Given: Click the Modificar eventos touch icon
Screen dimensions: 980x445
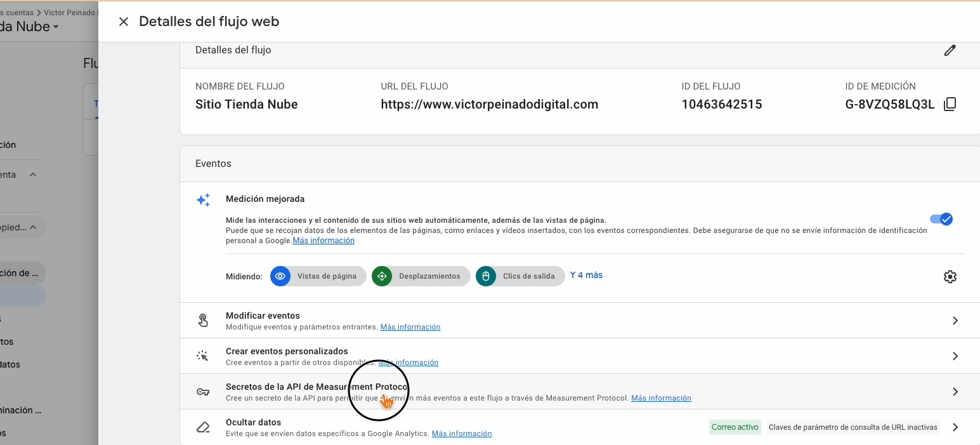Looking at the screenshot, I should click(203, 321).
